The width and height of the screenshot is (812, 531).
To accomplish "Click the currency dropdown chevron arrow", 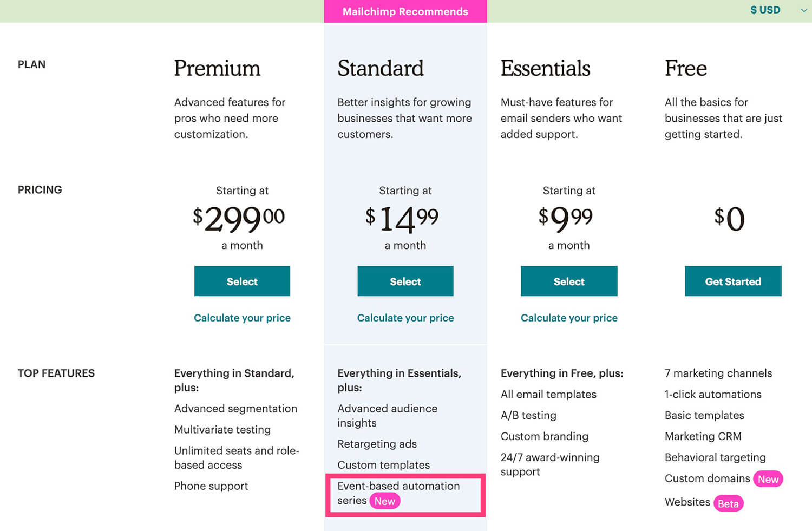I will (803, 10).
